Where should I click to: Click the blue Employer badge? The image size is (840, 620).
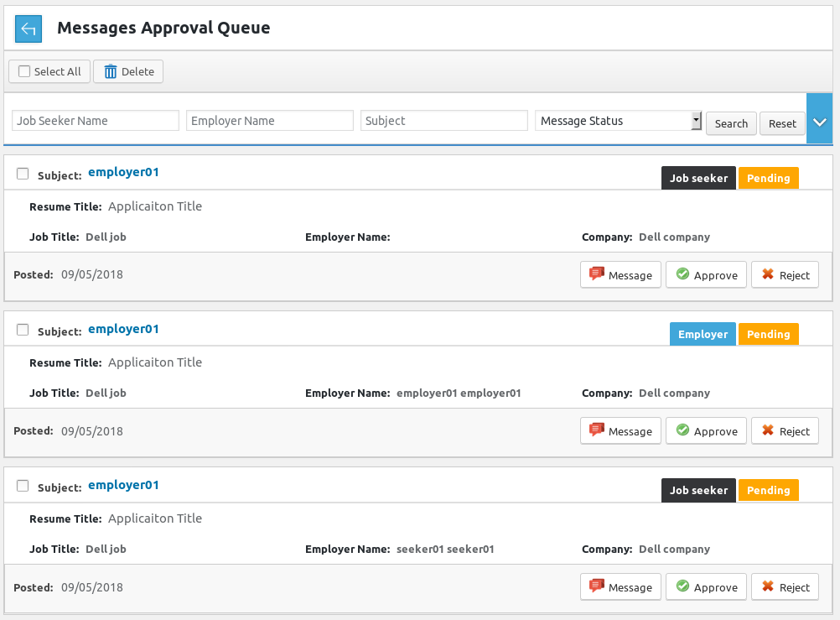(x=703, y=334)
